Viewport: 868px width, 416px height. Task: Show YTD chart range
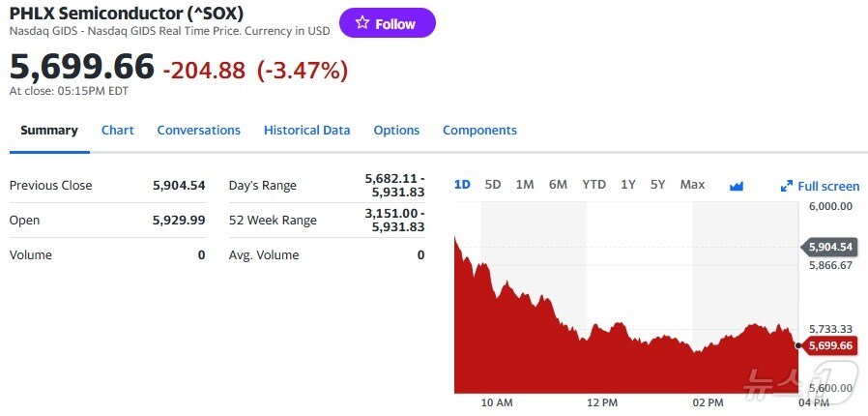(x=593, y=185)
